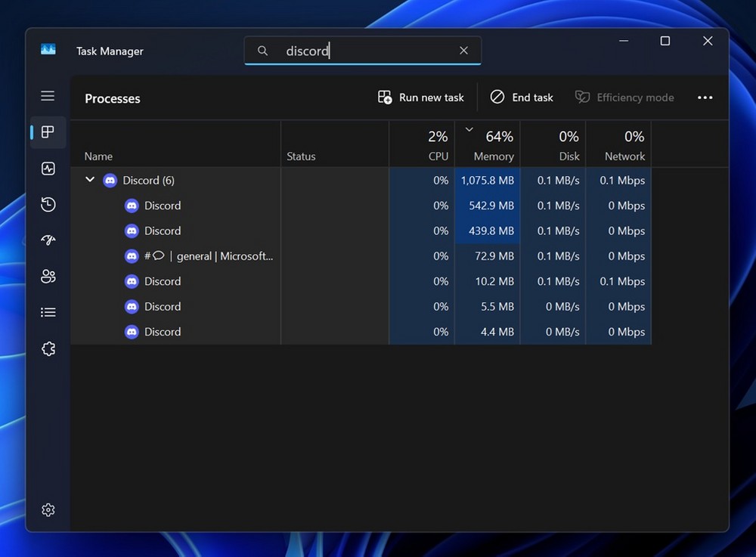Open the Details page list icon

pyautogui.click(x=48, y=312)
